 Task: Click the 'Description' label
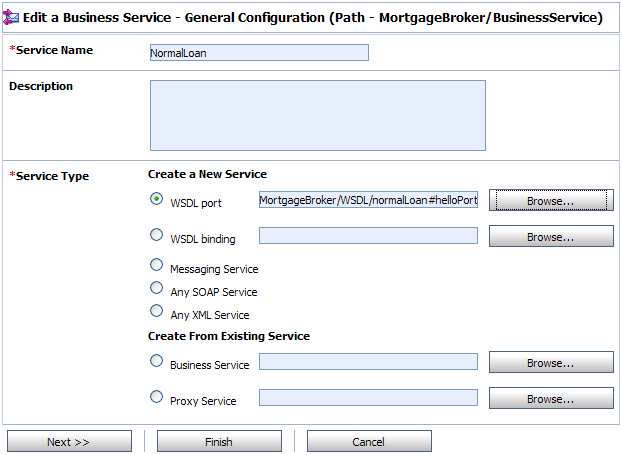[x=41, y=86]
